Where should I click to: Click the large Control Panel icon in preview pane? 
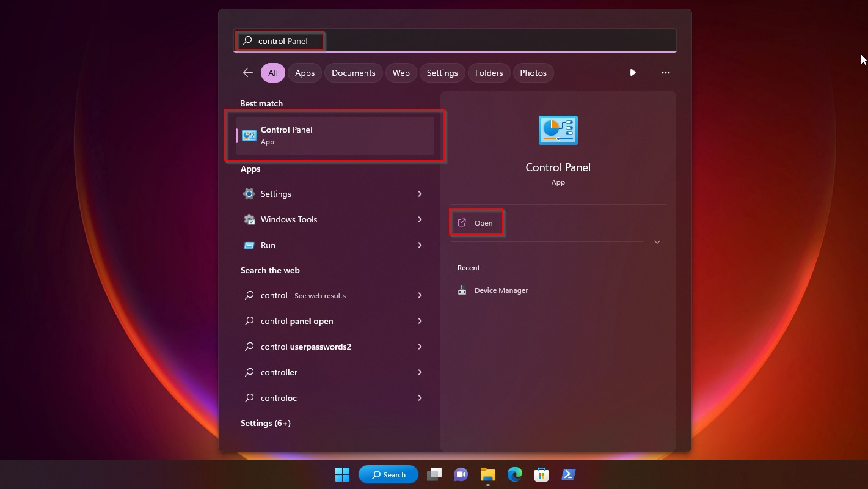(x=558, y=130)
